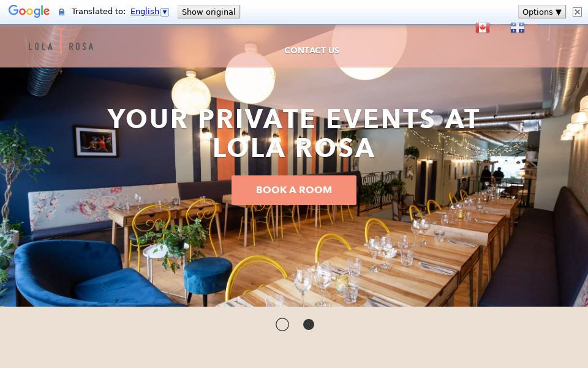Click the Book a Room button
The width and height of the screenshot is (588, 368).
294,190
